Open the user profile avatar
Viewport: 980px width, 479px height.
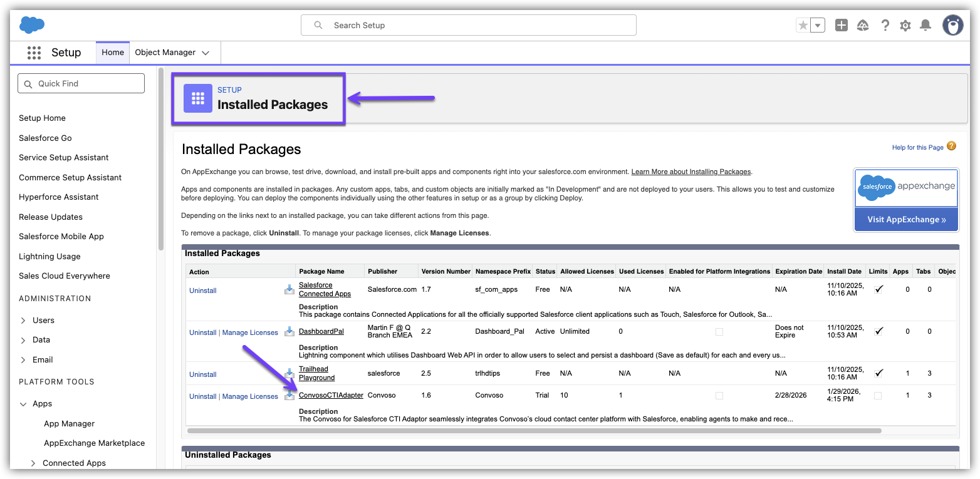coord(952,25)
